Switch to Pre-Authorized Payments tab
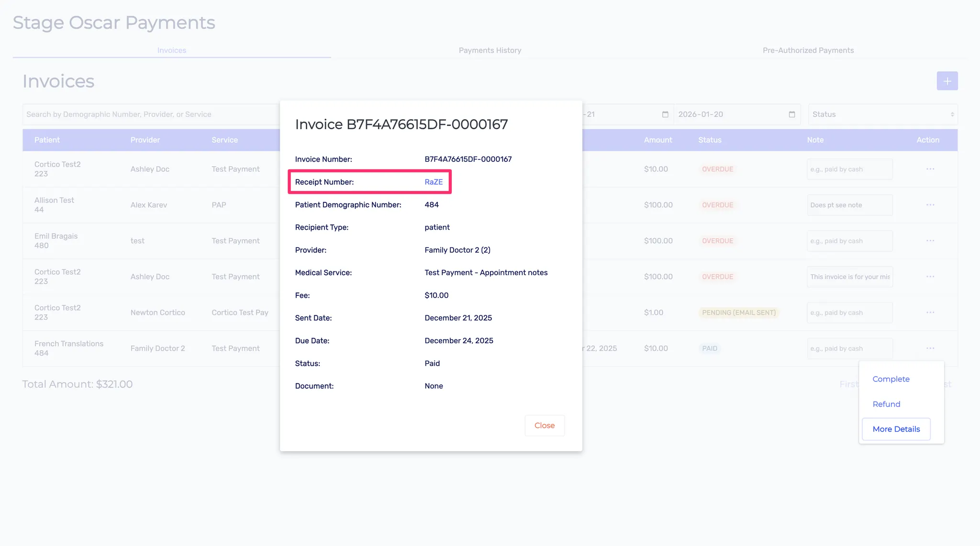980x546 pixels. (x=808, y=50)
